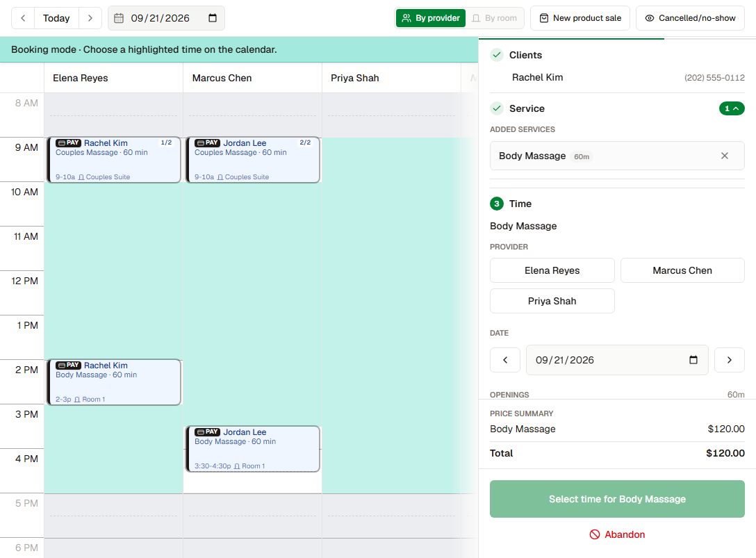Click the PAY badge on Rachel Kim's Couples Massage

click(68, 142)
